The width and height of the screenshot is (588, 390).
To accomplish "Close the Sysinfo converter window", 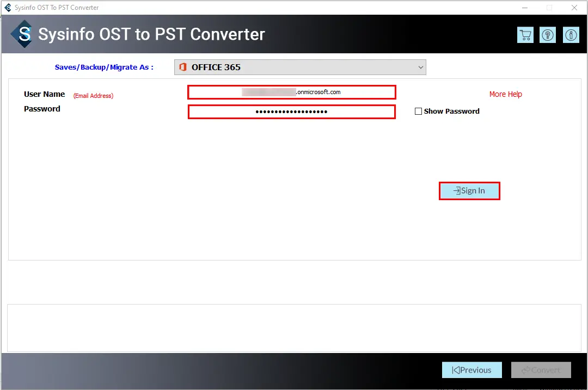I will coord(574,8).
